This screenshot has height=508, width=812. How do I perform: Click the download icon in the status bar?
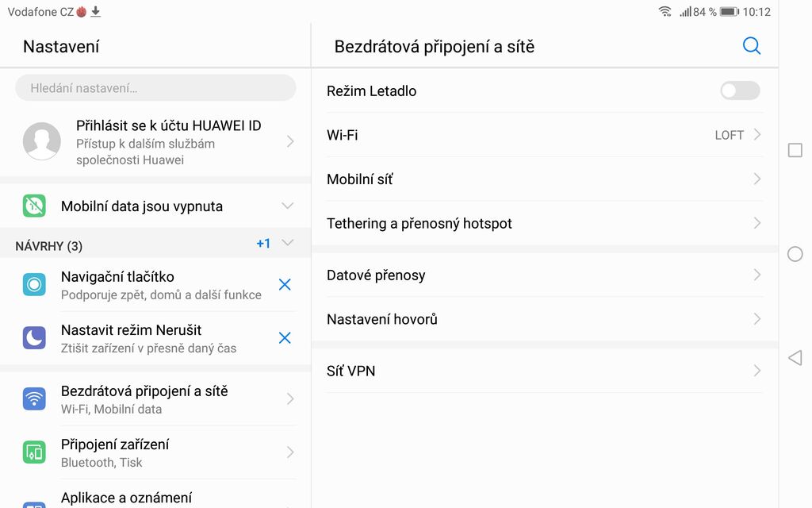pos(96,11)
